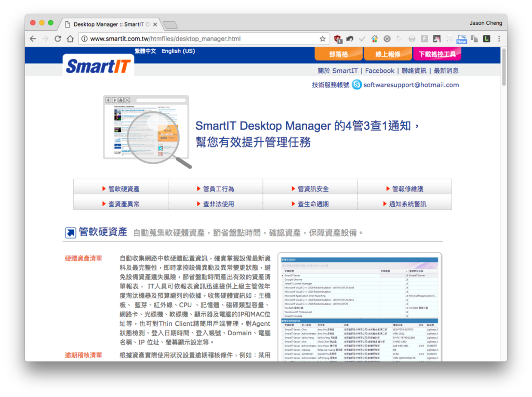Open a new browser tab
Viewport: 532px width, 397px height.
coord(170,25)
